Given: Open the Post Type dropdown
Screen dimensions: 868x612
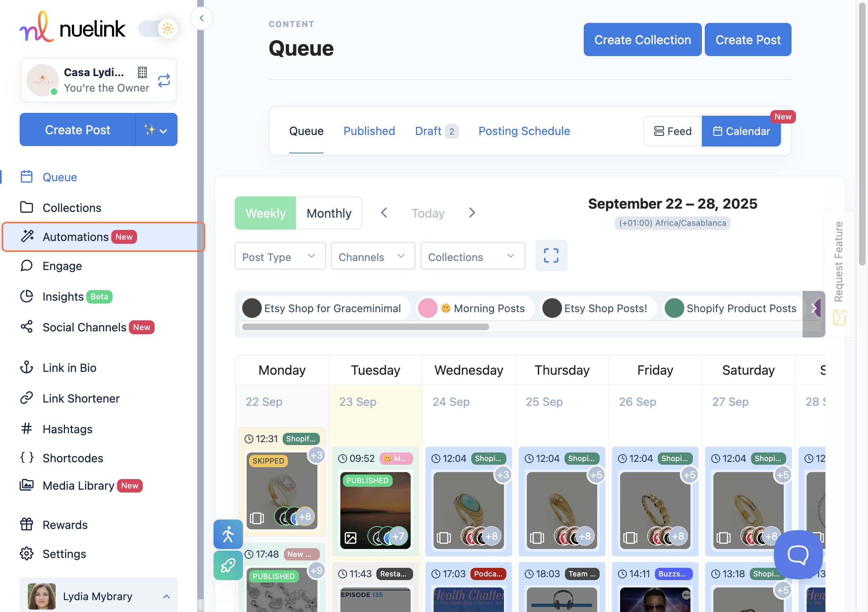Looking at the screenshot, I should coord(280,256).
